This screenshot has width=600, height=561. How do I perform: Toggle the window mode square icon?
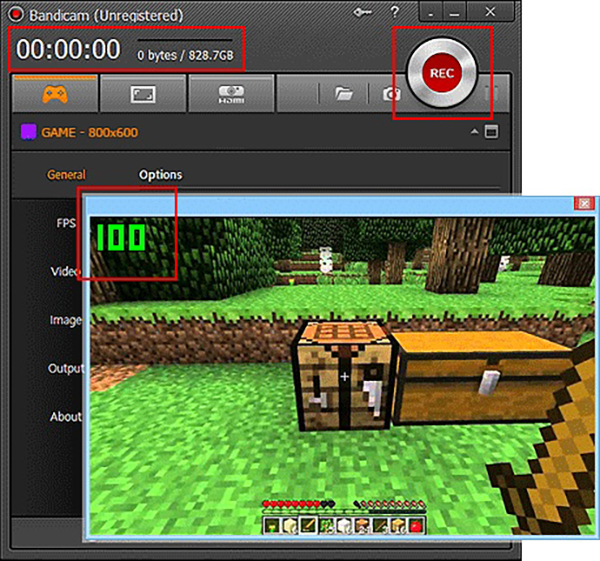[490, 132]
